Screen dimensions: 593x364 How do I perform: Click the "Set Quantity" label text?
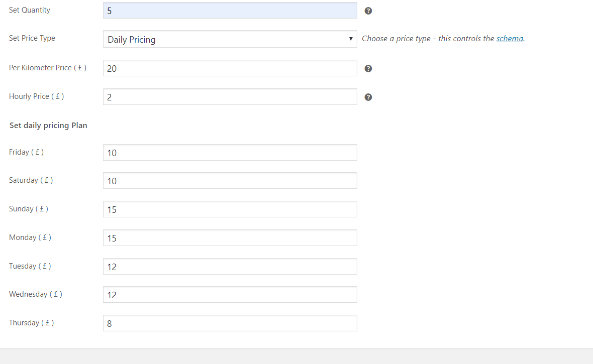[x=30, y=10]
